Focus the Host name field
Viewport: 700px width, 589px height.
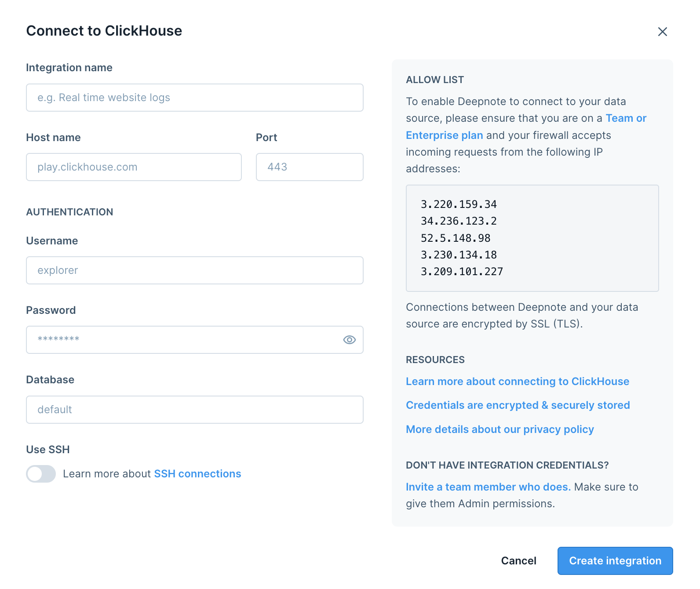pyautogui.click(x=134, y=167)
